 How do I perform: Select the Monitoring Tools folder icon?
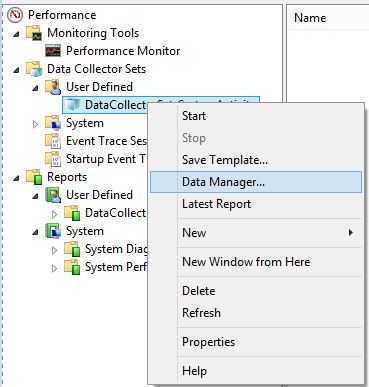(34, 33)
